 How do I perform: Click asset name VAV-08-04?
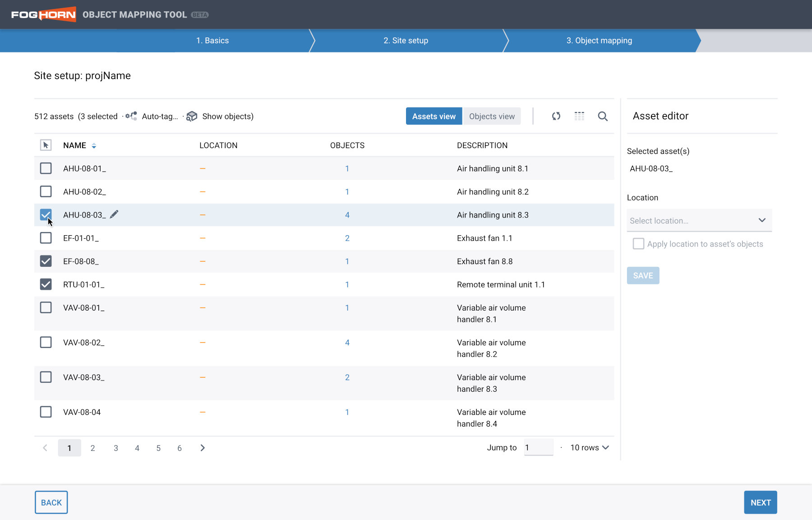(x=82, y=412)
